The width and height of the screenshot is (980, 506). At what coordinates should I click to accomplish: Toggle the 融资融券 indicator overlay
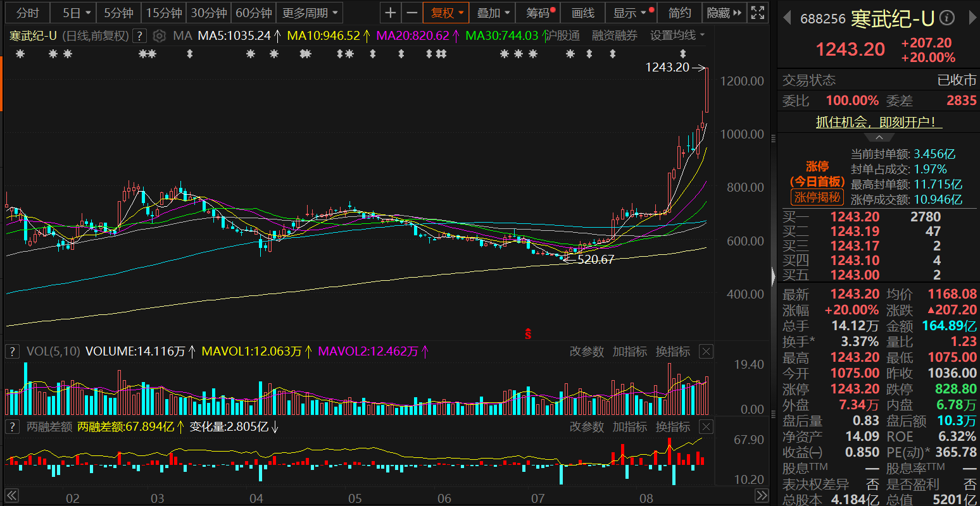click(x=614, y=36)
